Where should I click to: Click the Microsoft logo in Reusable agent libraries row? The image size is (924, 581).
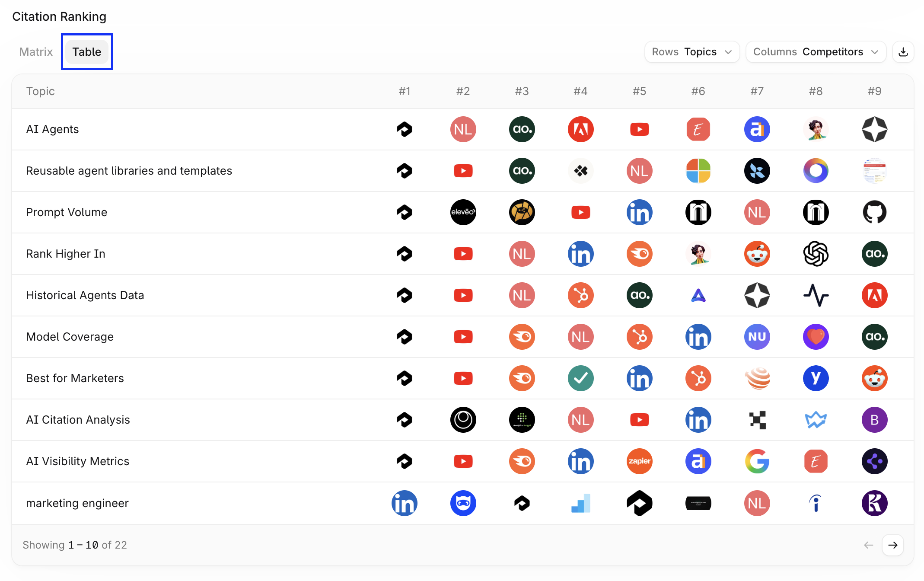tap(698, 171)
